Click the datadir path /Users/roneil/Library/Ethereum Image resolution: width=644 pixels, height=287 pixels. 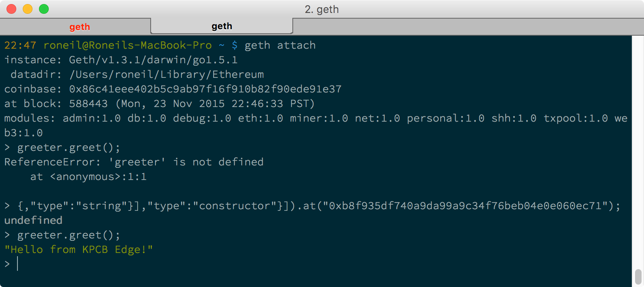coord(166,75)
